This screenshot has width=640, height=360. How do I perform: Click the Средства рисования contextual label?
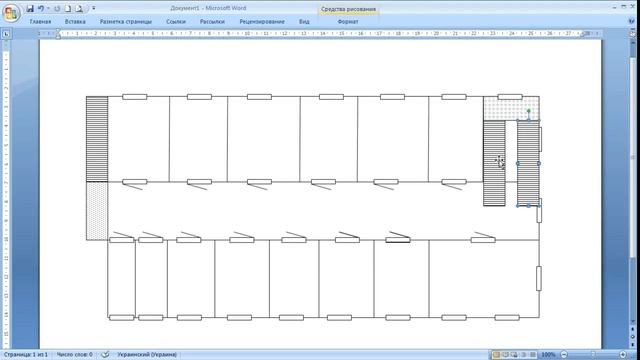click(x=348, y=9)
